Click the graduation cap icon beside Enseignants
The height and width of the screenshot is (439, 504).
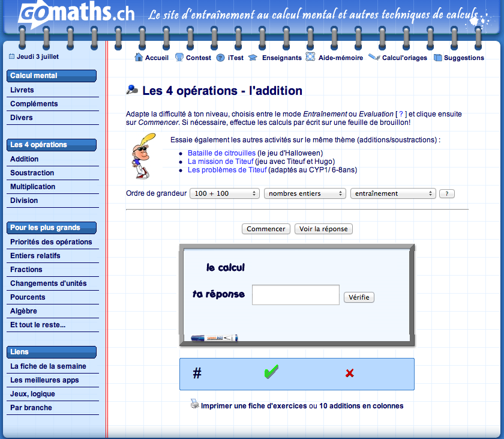coord(253,58)
